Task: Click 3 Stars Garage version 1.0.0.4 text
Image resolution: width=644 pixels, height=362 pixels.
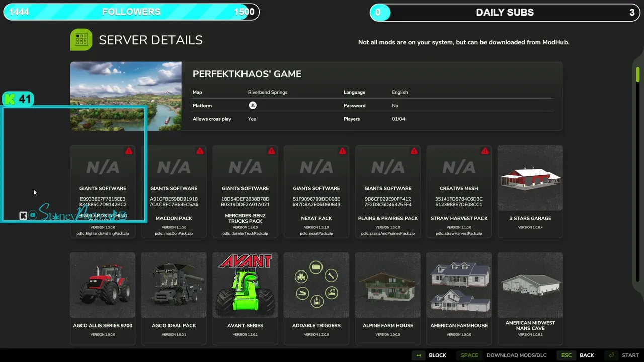Action: (530, 227)
